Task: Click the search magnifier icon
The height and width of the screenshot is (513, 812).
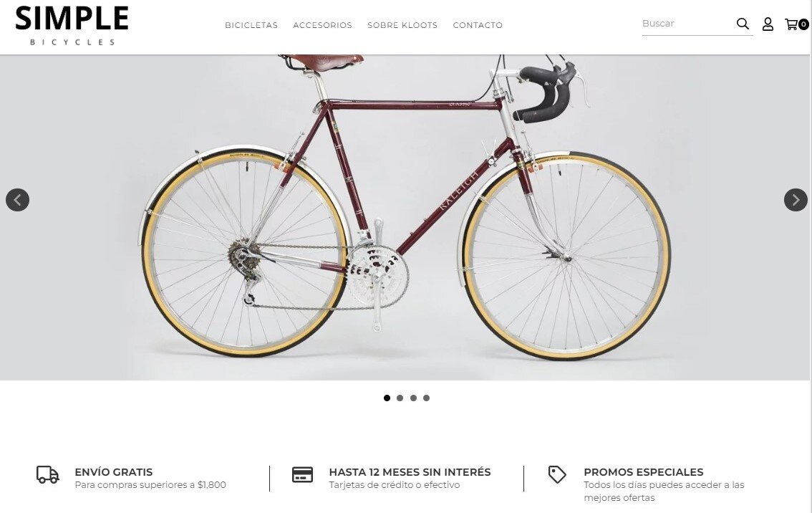Action: click(743, 24)
